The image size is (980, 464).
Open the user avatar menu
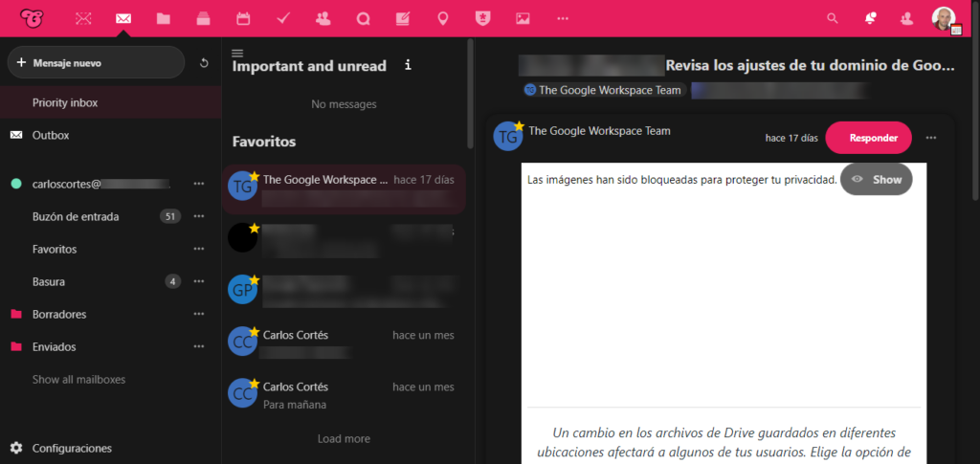point(944,19)
